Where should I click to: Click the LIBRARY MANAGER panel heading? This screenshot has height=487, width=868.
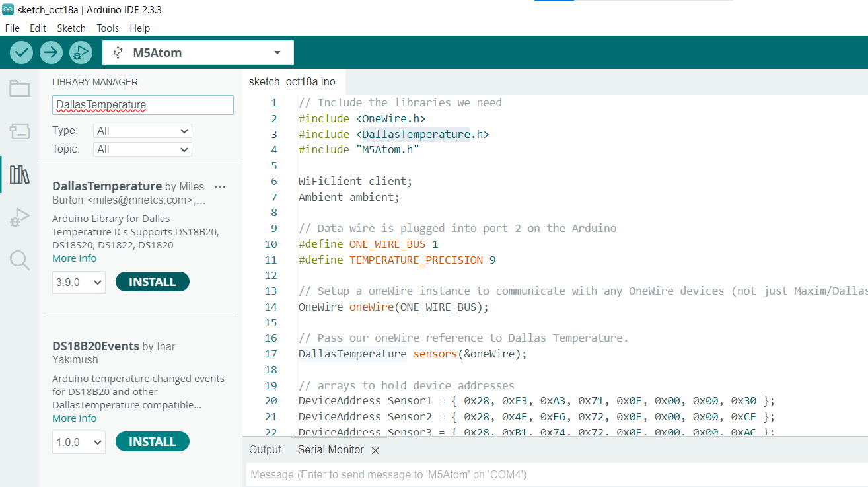click(x=95, y=82)
